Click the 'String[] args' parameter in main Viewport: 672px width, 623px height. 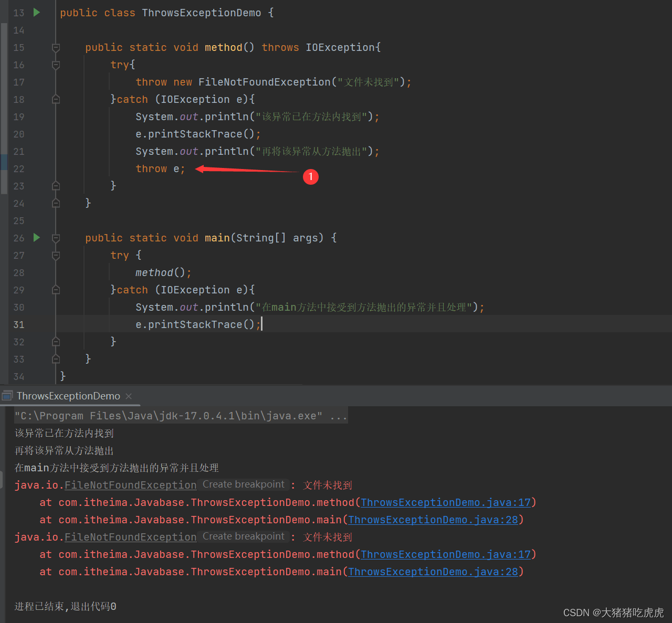pyautogui.click(x=277, y=238)
